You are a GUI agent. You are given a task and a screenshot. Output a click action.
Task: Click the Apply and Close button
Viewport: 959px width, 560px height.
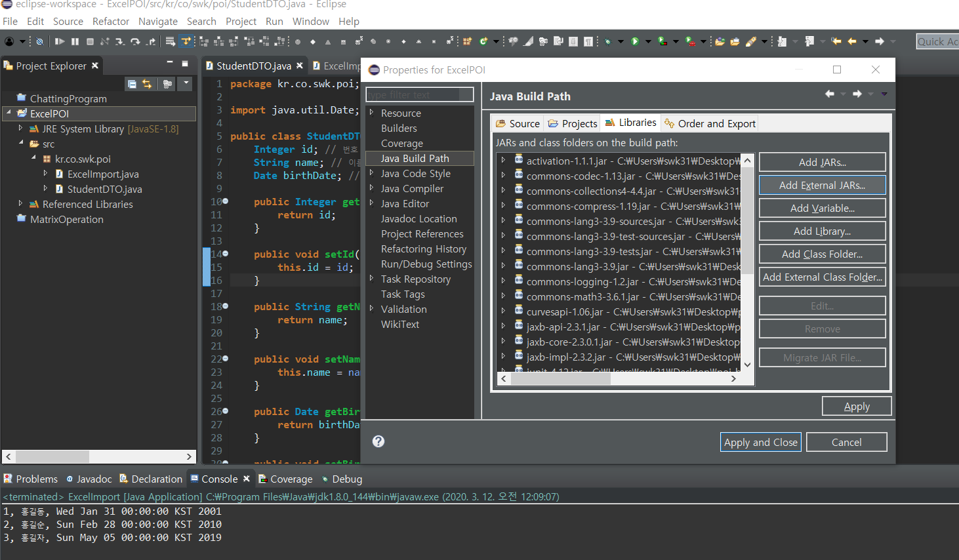[761, 442]
